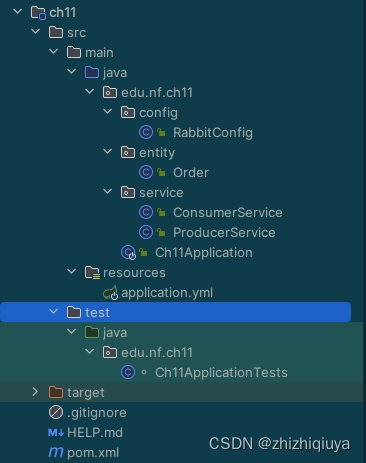The height and width of the screenshot is (463, 366).
Task: Collapse the selected test folder
Action: pos(53,312)
